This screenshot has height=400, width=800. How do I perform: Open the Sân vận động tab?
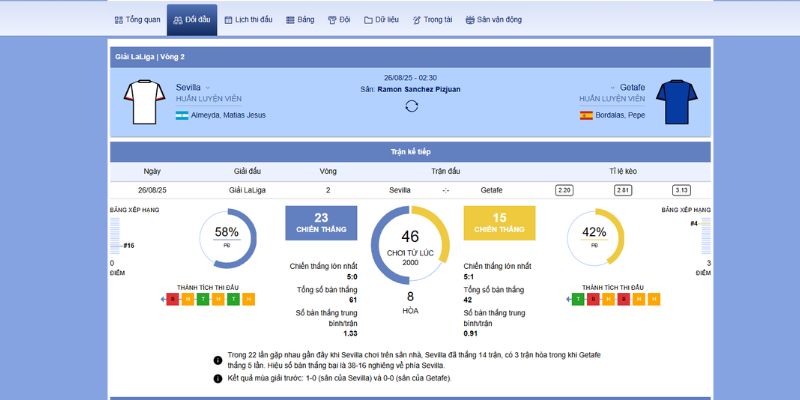coord(493,20)
